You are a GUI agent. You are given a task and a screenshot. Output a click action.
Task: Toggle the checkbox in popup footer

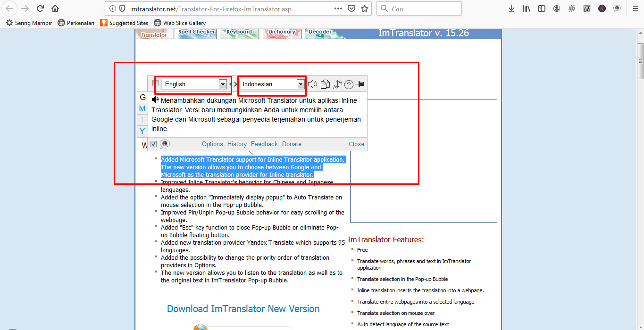pos(153,144)
